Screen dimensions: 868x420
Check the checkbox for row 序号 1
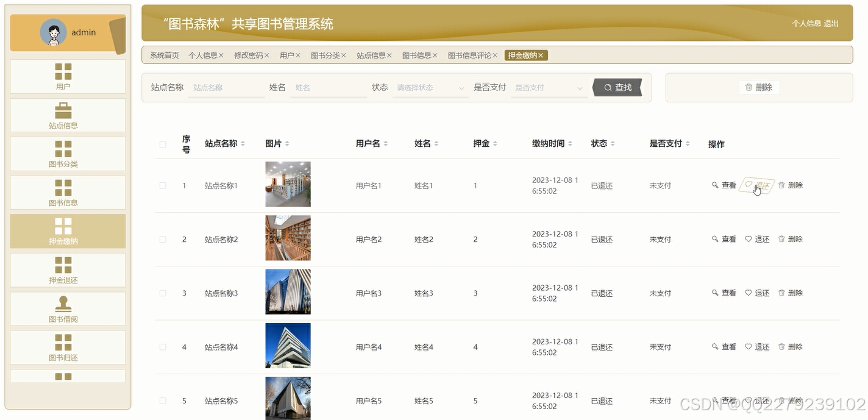163,185
